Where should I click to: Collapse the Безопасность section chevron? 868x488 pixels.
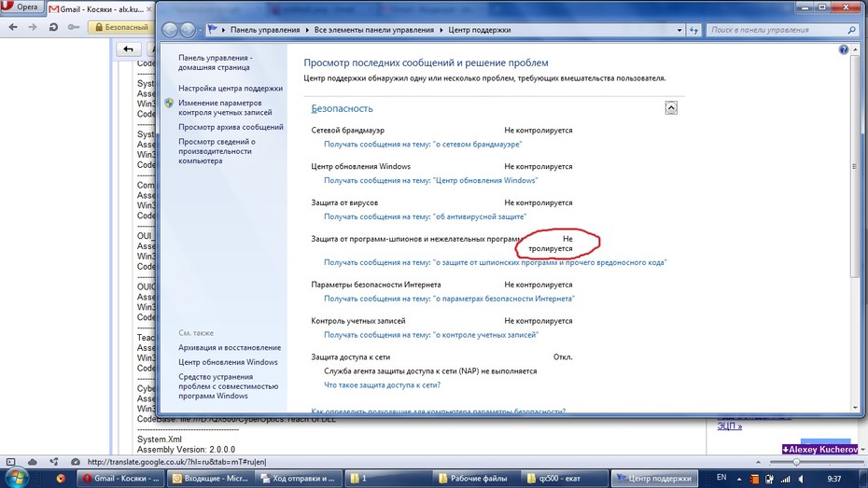(x=671, y=108)
